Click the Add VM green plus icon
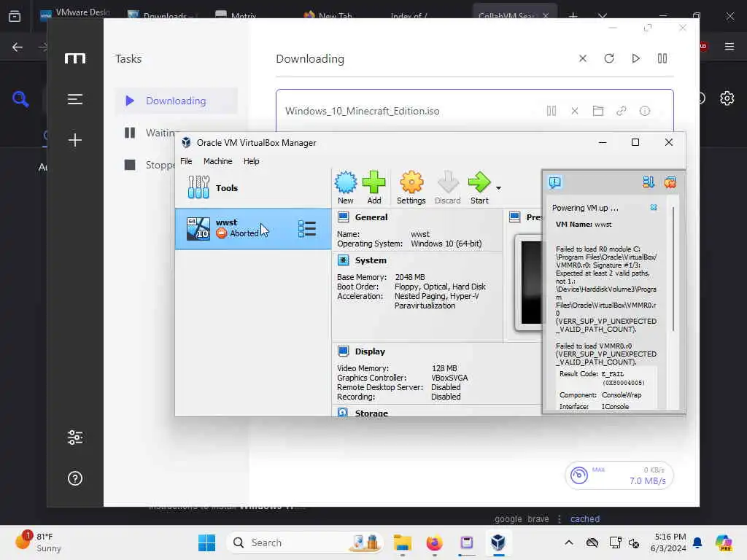Screen dimensions: 747x560 click(374, 187)
